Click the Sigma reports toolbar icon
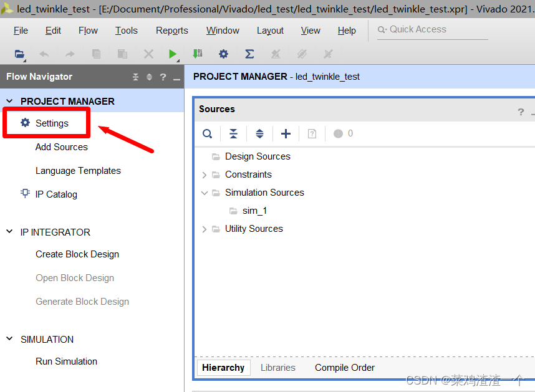The width and height of the screenshot is (535, 392). (x=249, y=54)
